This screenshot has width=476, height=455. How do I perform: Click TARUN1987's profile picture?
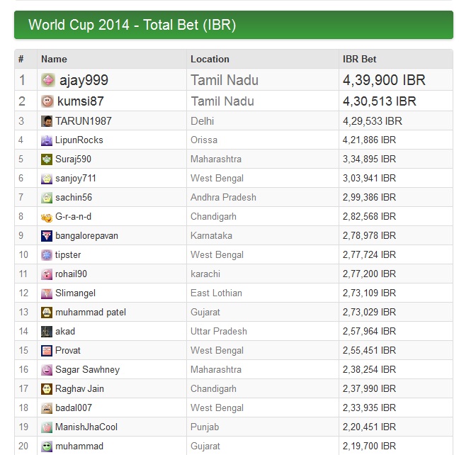[47, 121]
